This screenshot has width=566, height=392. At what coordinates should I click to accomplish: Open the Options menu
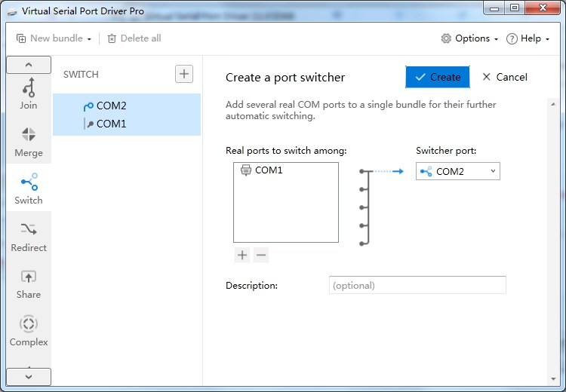[469, 38]
